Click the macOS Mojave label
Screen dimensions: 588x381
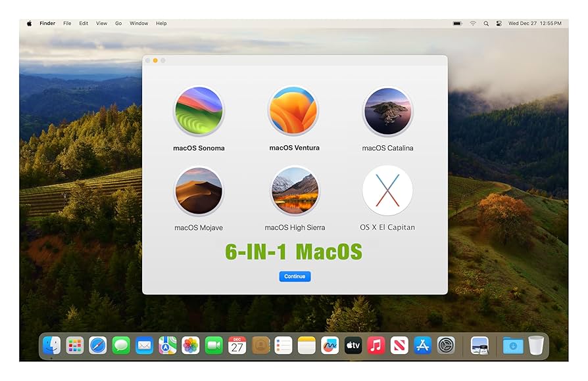tap(199, 228)
